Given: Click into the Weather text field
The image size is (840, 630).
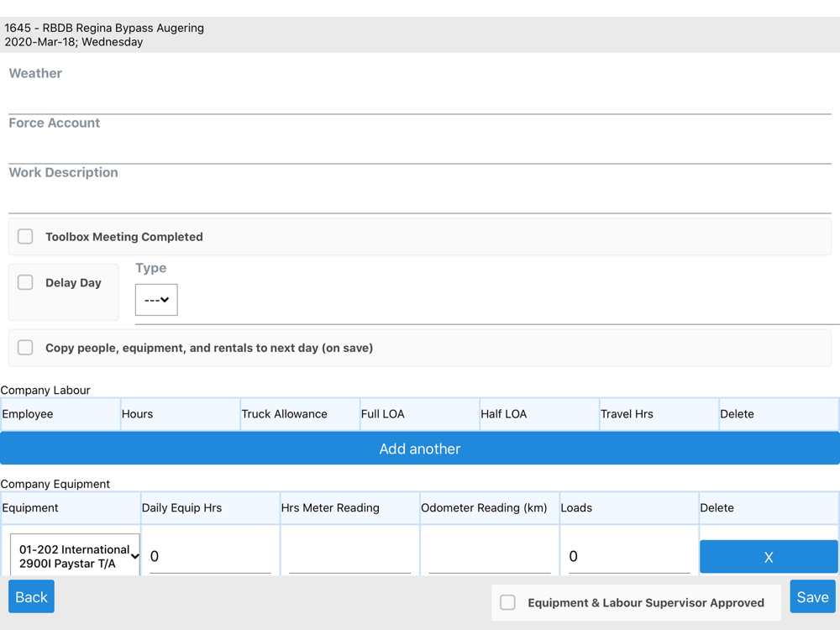Looking at the screenshot, I should [x=420, y=99].
